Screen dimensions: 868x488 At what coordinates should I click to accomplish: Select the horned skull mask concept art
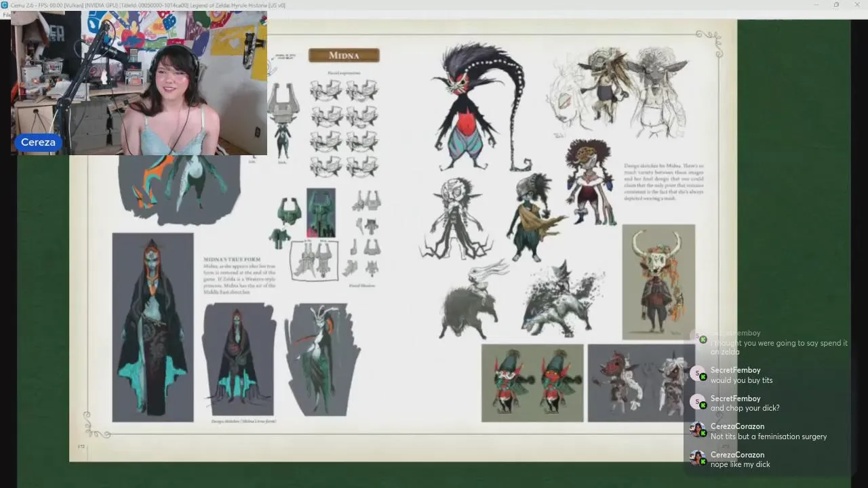tap(658, 282)
